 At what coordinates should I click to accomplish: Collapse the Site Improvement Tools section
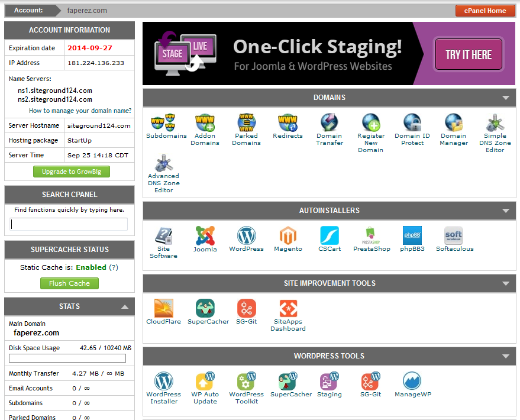(x=506, y=283)
